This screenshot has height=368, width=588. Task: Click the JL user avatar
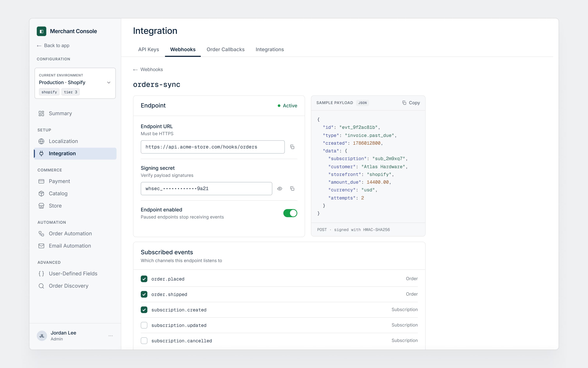[42, 336]
